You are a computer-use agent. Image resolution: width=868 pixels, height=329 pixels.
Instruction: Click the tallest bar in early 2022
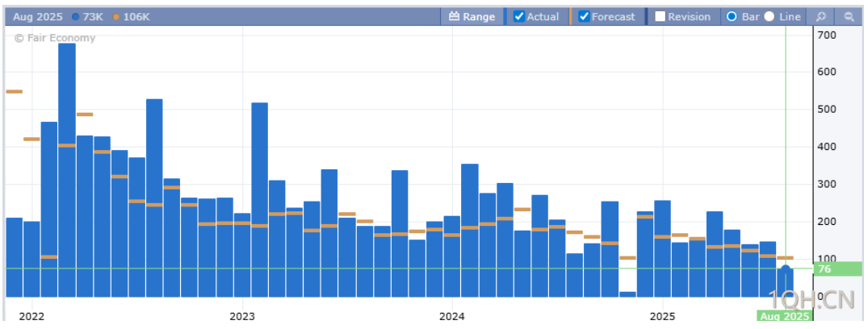(67, 169)
